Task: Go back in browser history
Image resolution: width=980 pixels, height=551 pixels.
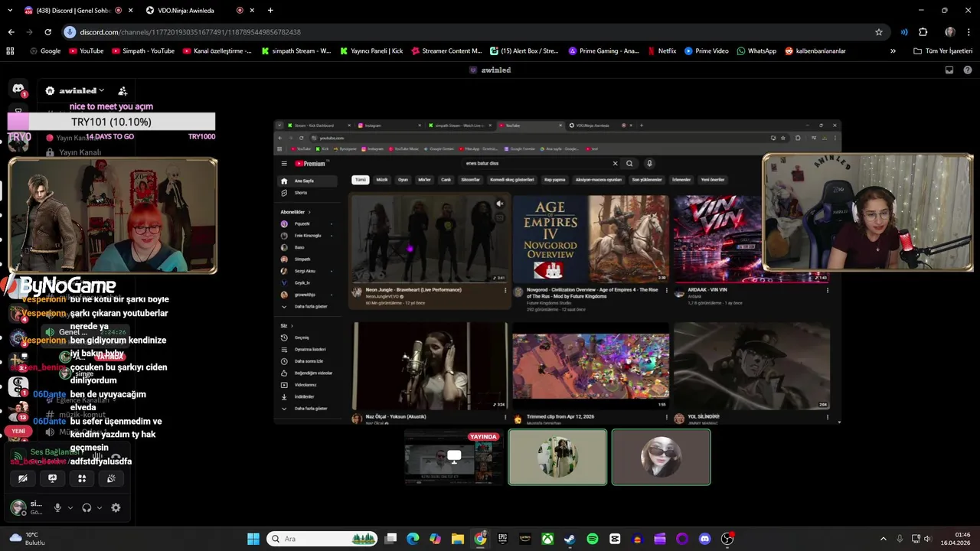Action: (11, 32)
